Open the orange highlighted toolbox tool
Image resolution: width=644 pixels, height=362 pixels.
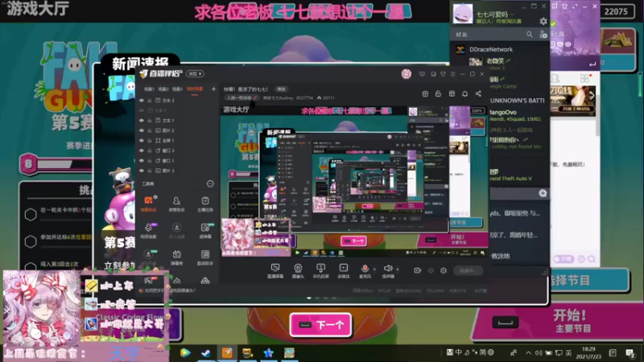pyautogui.click(x=148, y=204)
